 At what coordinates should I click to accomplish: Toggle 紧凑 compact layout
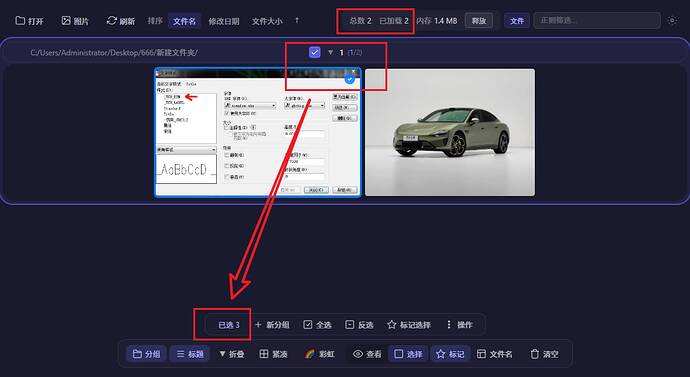point(273,354)
